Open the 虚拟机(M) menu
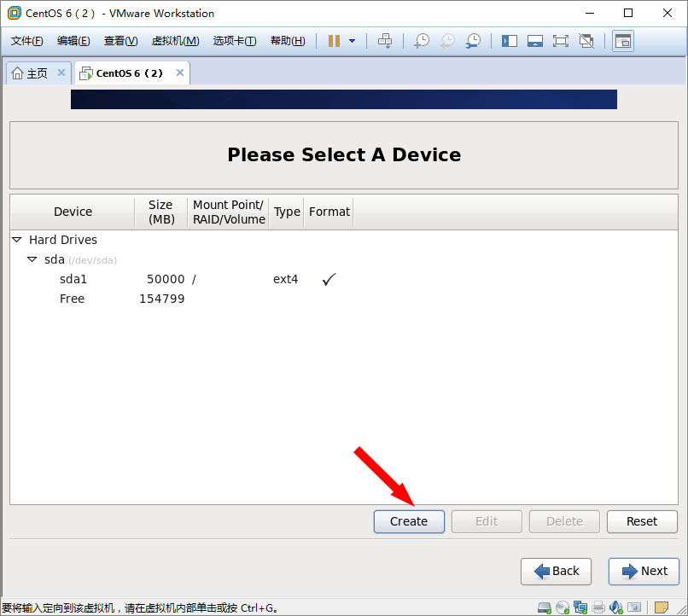 point(175,41)
